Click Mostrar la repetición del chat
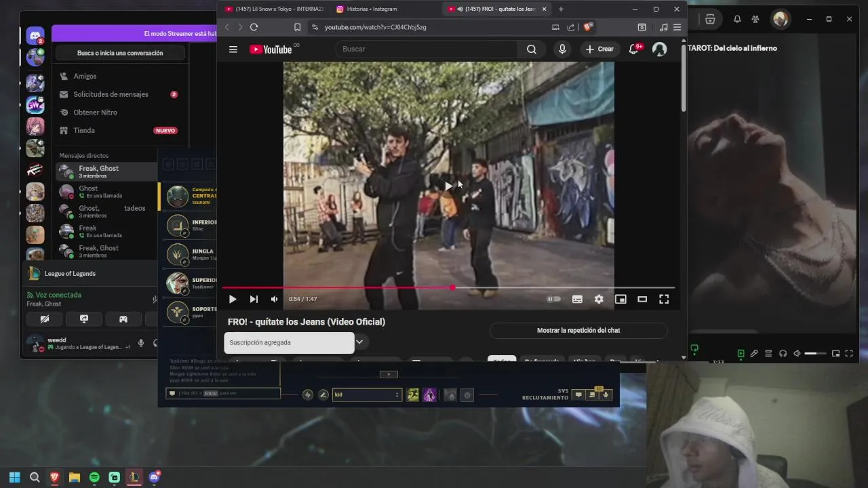This screenshot has height=488, width=868. [x=578, y=330]
